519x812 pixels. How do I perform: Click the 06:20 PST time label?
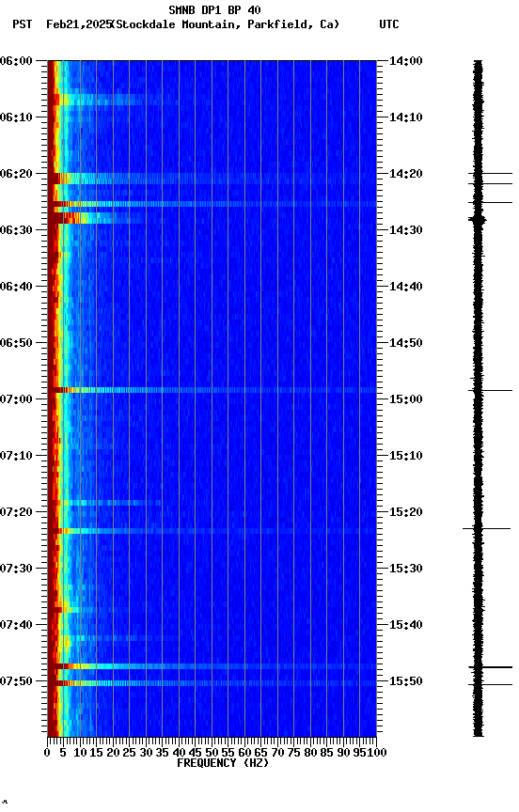(x=16, y=174)
